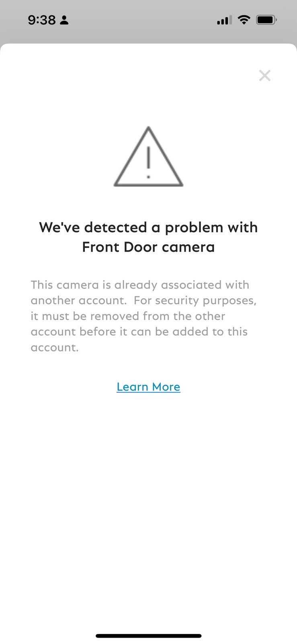Tap the person icon beside the clock
This screenshot has height=644, width=297.
pyautogui.click(x=64, y=20)
